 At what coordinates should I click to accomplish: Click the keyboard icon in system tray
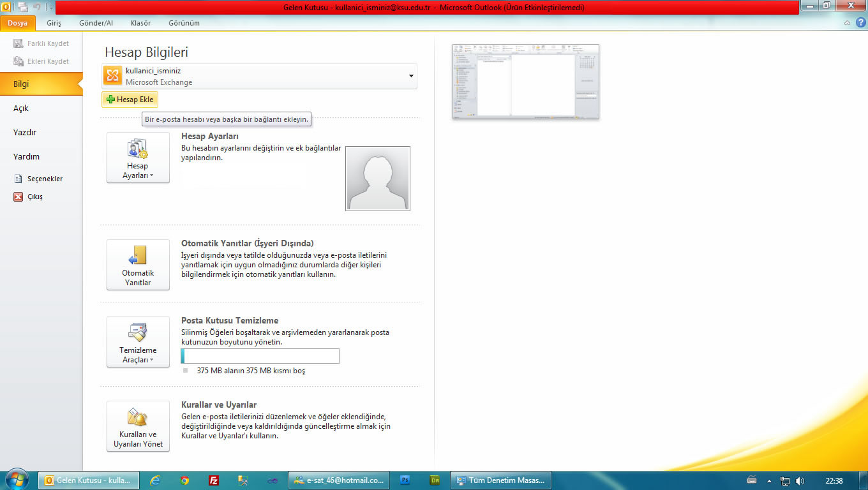(x=752, y=480)
